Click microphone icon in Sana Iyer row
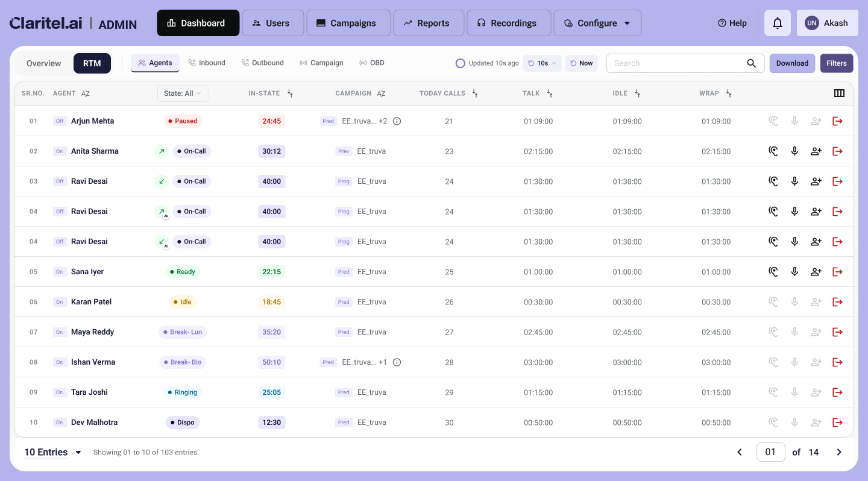This screenshot has height=481, width=868. tap(794, 272)
